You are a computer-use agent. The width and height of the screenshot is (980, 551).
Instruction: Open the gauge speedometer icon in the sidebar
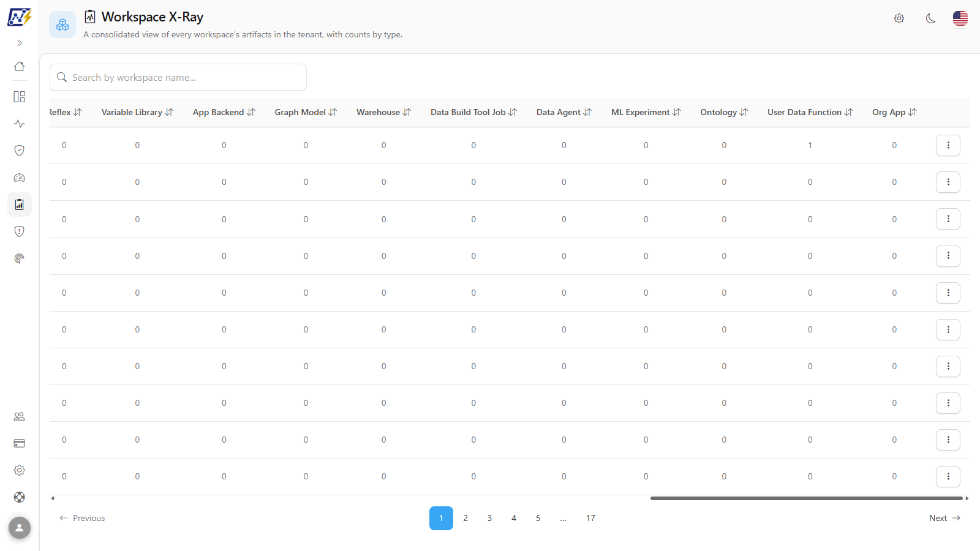pyautogui.click(x=20, y=178)
